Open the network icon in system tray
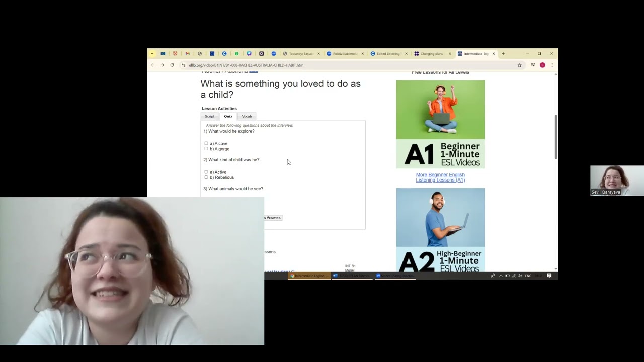Image resolution: width=644 pixels, height=362 pixels. point(514,276)
